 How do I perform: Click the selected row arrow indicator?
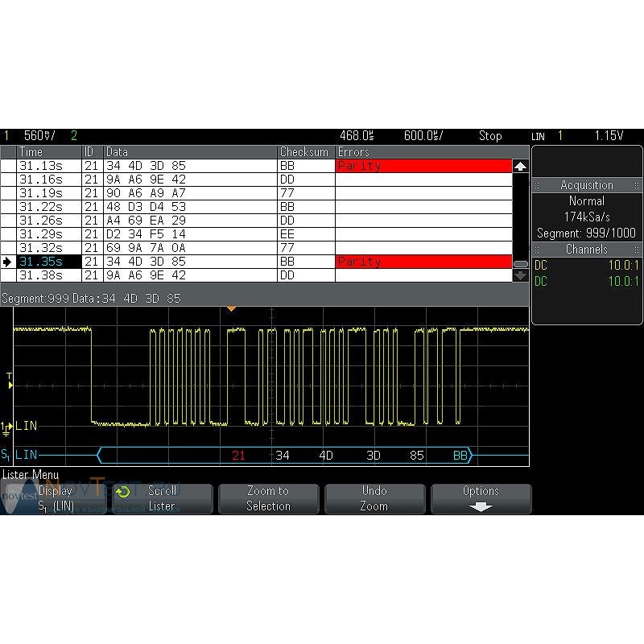pos(8,262)
